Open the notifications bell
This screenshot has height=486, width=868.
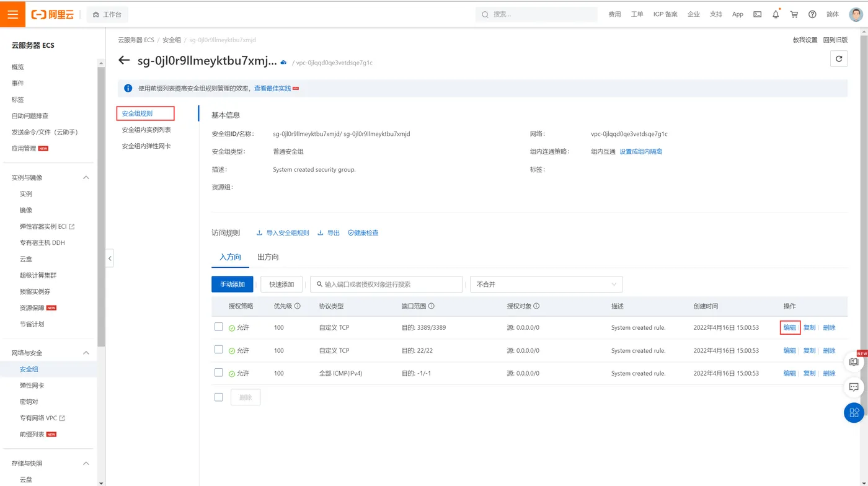[x=776, y=14]
